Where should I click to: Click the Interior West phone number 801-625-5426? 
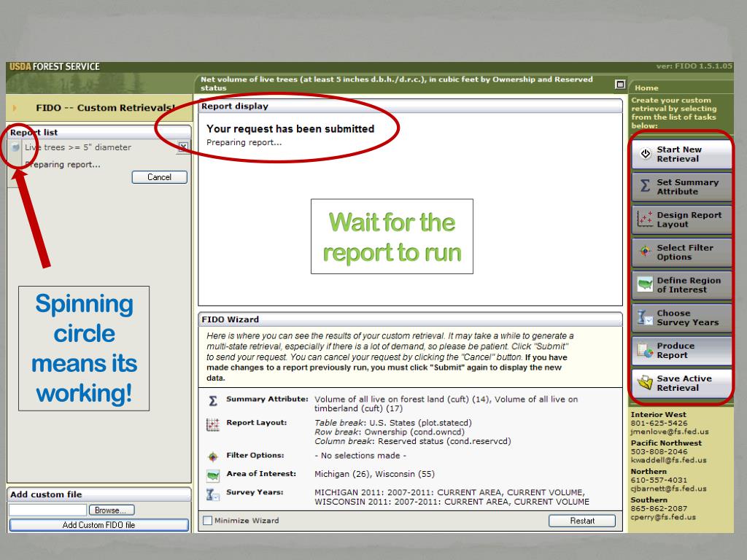659,424
